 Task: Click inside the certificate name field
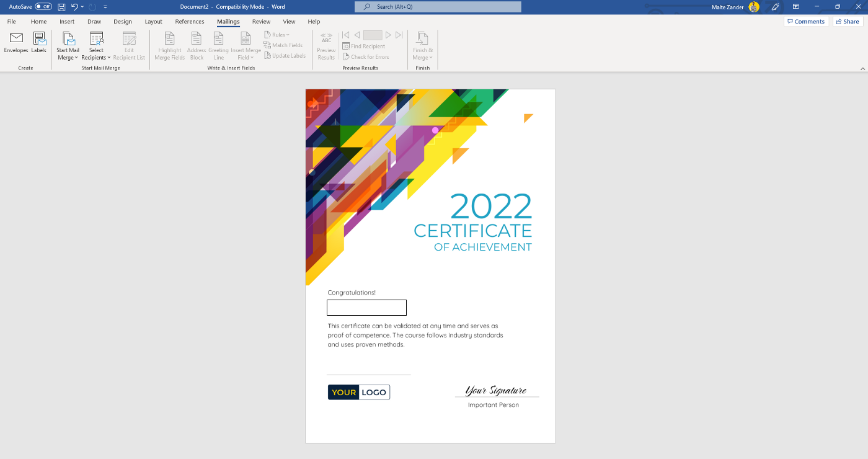click(366, 308)
